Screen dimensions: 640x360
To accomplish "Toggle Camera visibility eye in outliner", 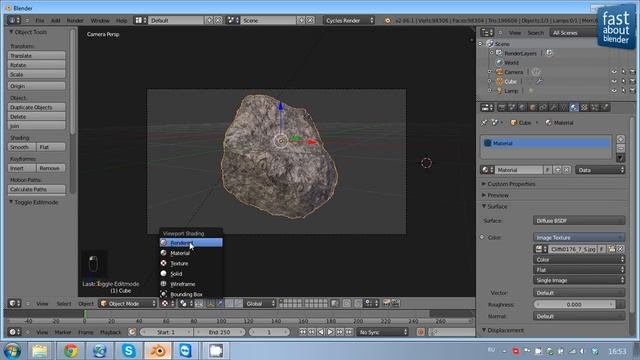I will pyautogui.click(x=614, y=72).
